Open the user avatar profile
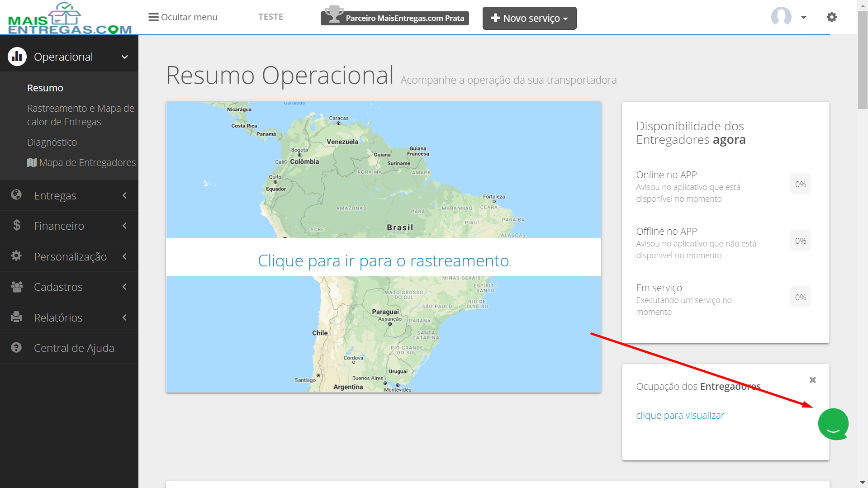This screenshot has width=868, height=488. point(781,17)
